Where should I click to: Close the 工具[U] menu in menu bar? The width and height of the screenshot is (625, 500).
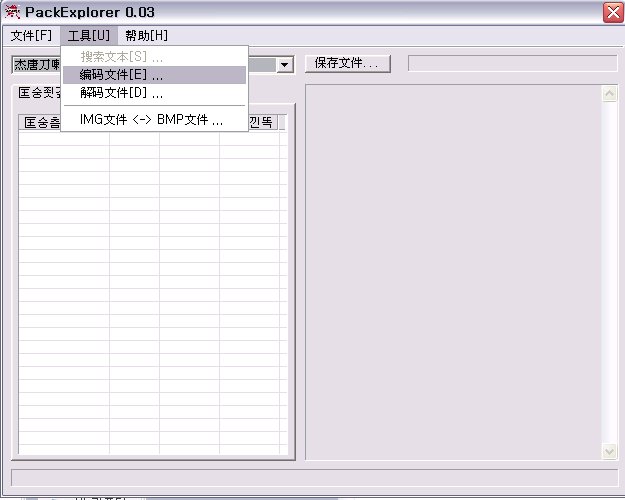[88, 35]
